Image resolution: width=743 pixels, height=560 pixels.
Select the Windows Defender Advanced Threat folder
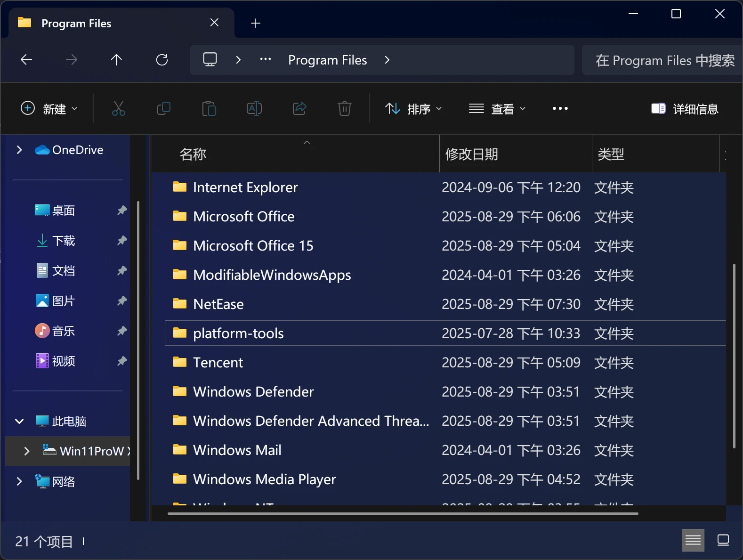point(445,421)
